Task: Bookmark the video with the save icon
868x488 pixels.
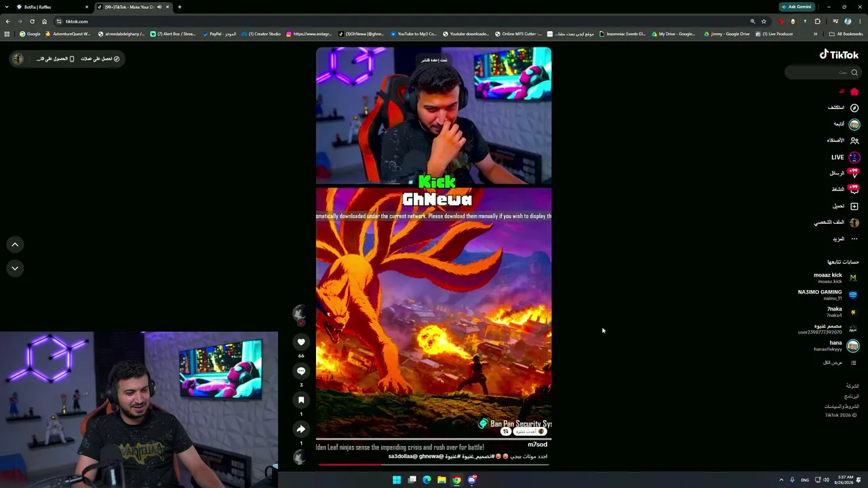Action: (x=301, y=400)
